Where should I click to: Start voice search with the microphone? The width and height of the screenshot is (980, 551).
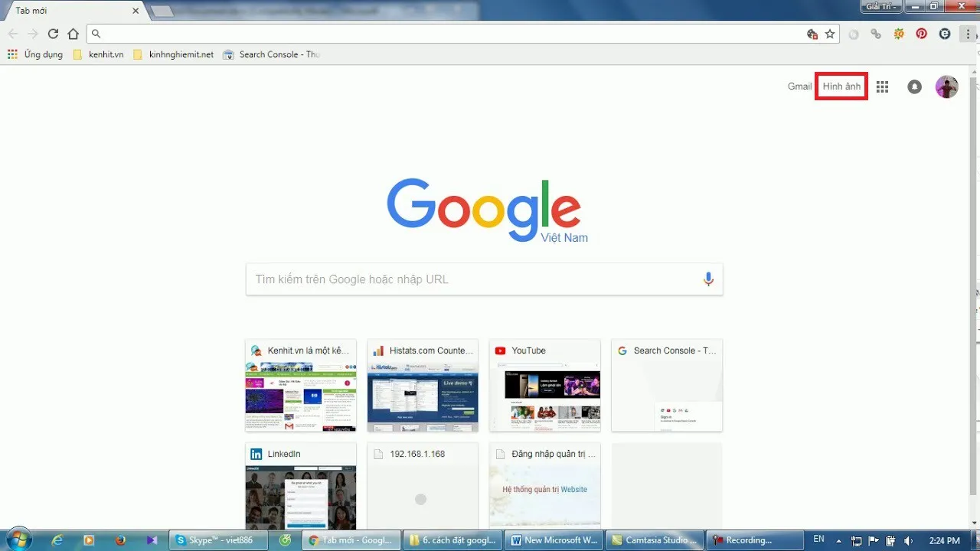click(x=708, y=279)
